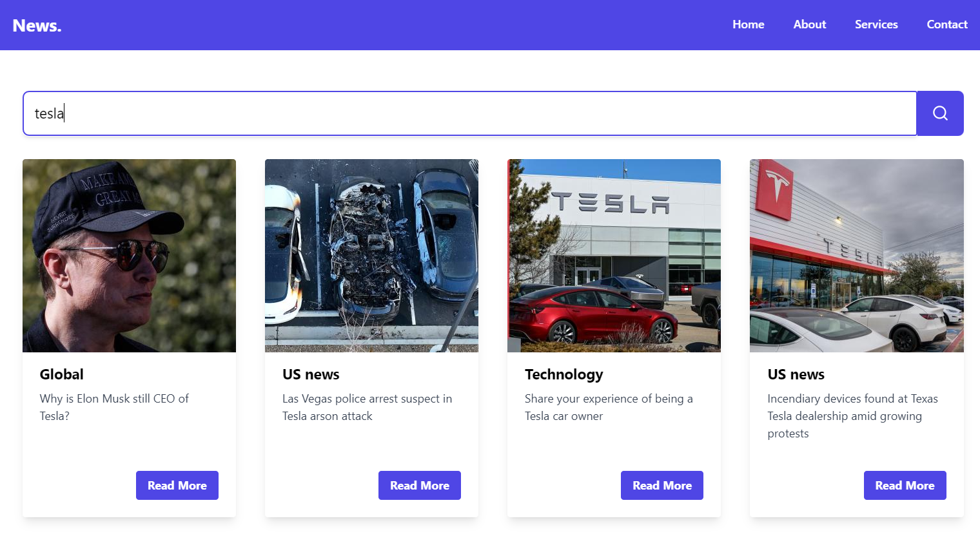Open the About nav link

809,24
